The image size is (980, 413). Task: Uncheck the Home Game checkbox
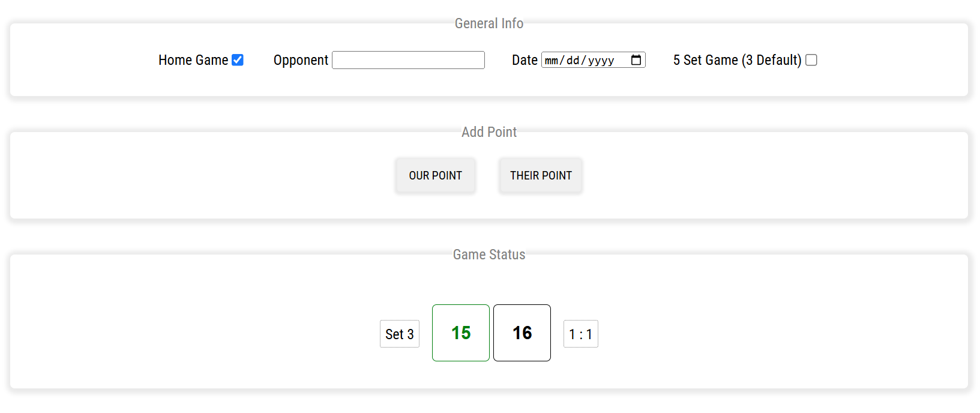pyautogui.click(x=238, y=60)
